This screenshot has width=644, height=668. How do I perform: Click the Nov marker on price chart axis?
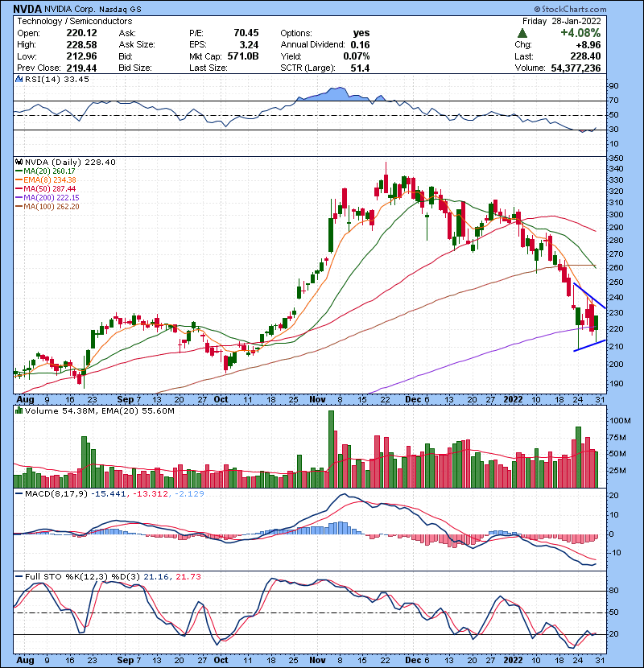coord(317,400)
